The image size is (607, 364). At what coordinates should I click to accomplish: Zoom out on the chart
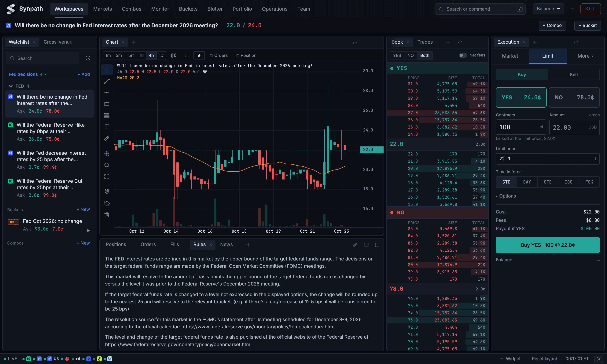[x=107, y=165]
